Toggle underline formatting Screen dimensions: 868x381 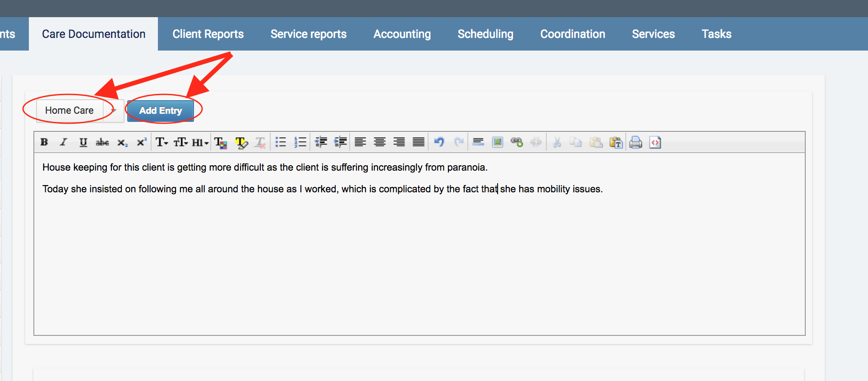[83, 142]
